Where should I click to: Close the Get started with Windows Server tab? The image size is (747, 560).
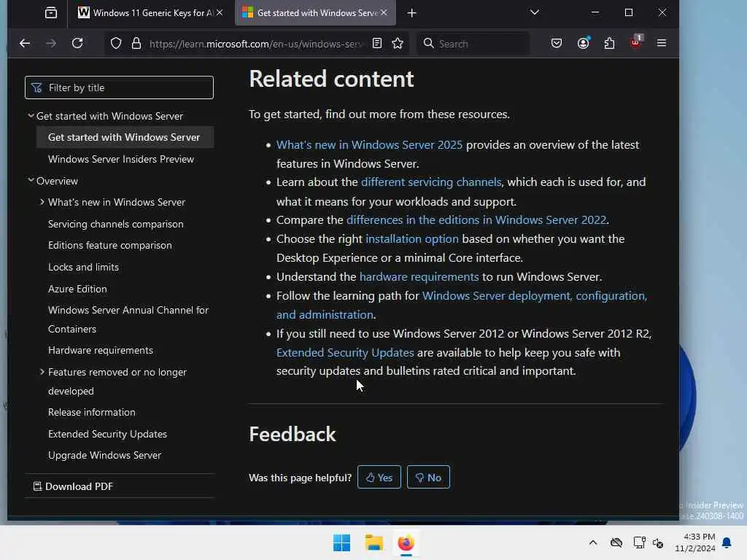click(x=384, y=13)
